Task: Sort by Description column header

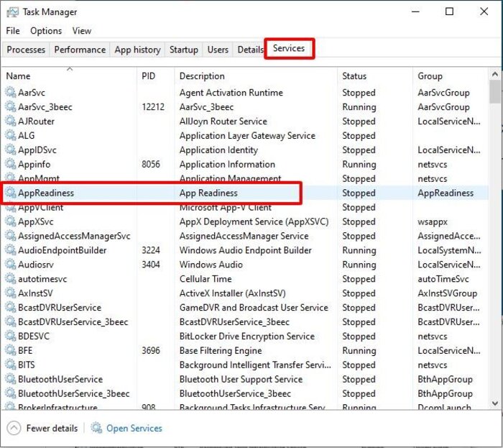Action: click(x=256, y=76)
